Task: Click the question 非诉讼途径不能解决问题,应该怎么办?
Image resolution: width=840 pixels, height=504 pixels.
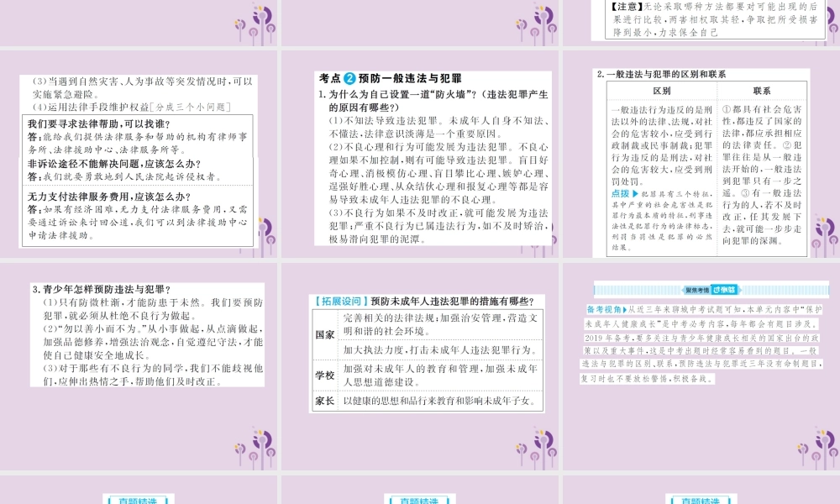Action: (114, 164)
